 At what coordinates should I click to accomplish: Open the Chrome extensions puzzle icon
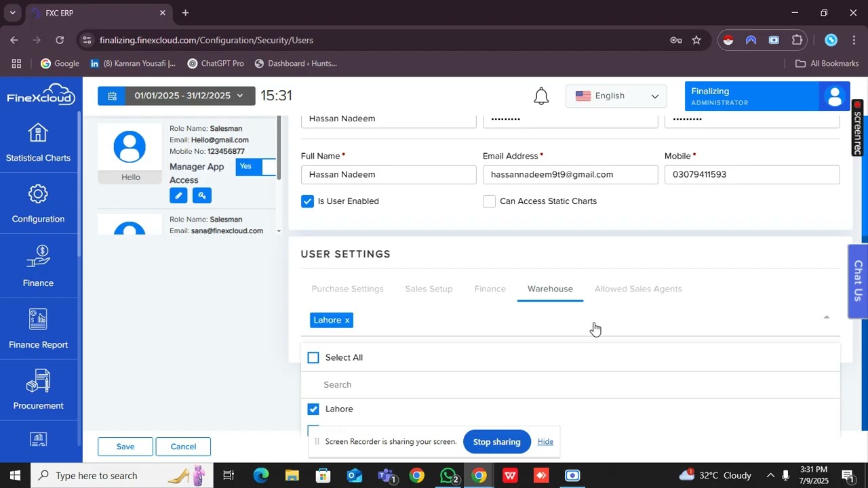pyautogui.click(x=797, y=40)
